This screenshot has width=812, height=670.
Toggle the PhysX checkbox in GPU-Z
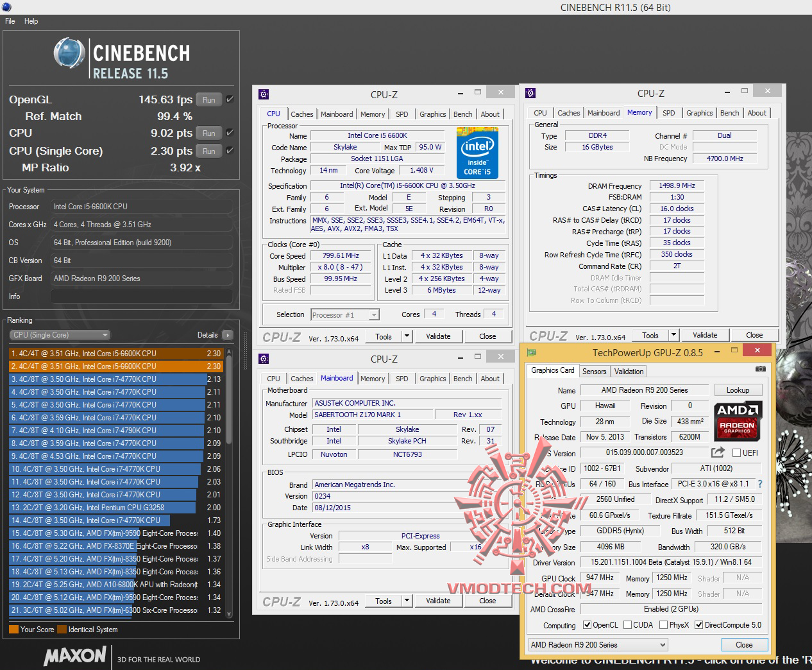[664, 625]
